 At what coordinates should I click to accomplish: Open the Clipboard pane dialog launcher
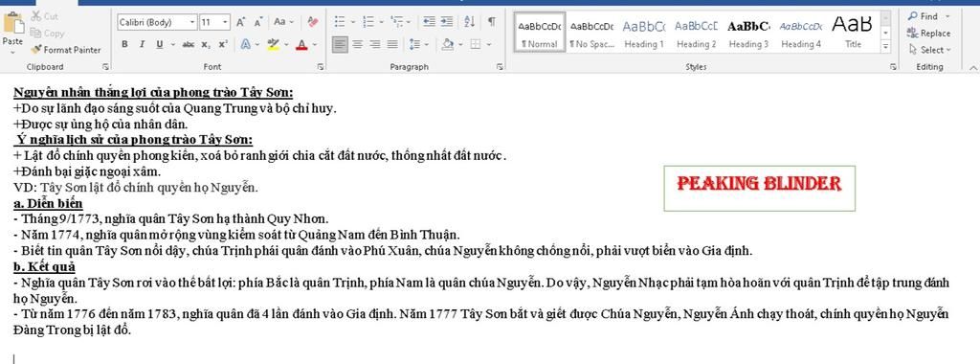pos(105,66)
